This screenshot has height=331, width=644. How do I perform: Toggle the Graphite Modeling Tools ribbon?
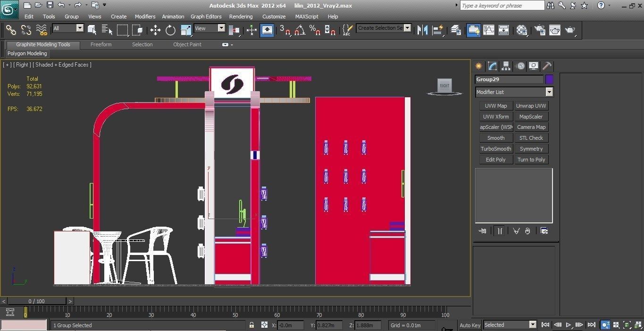click(473, 30)
